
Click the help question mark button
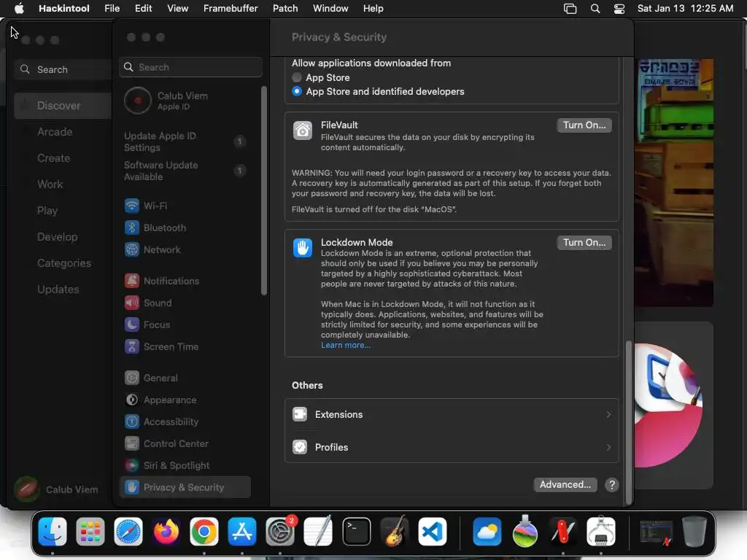[612, 485]
